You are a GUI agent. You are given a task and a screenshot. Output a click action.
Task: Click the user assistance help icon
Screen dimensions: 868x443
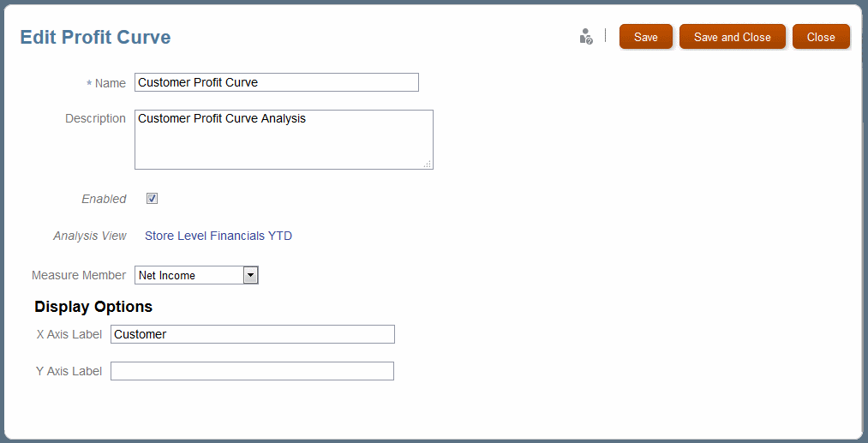coord(586,37)
